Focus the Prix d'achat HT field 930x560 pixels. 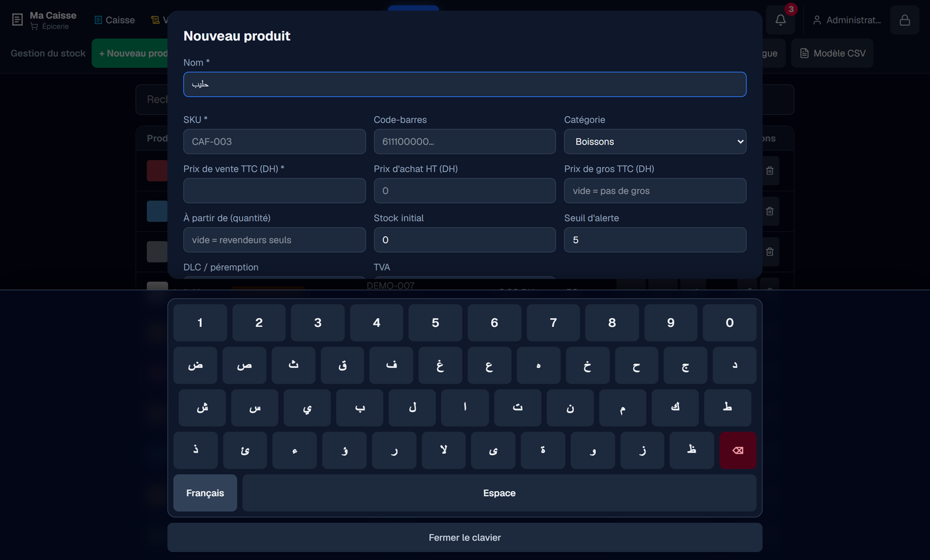click(465, 191)
